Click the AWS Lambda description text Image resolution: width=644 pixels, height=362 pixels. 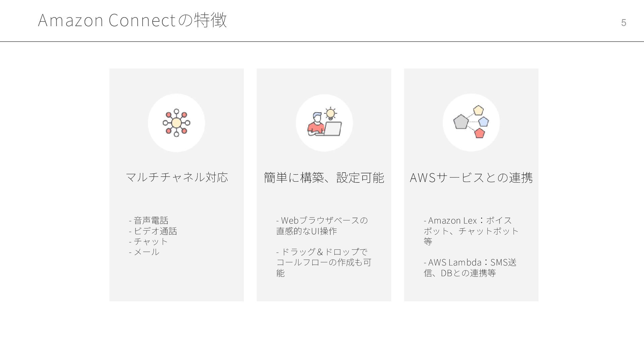point(470,267)
